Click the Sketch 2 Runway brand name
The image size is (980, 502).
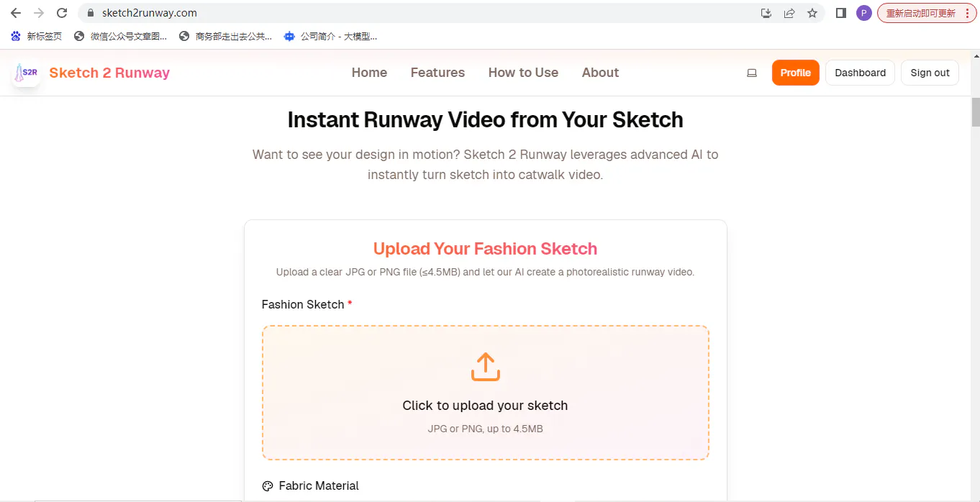(x=109, y=73)
